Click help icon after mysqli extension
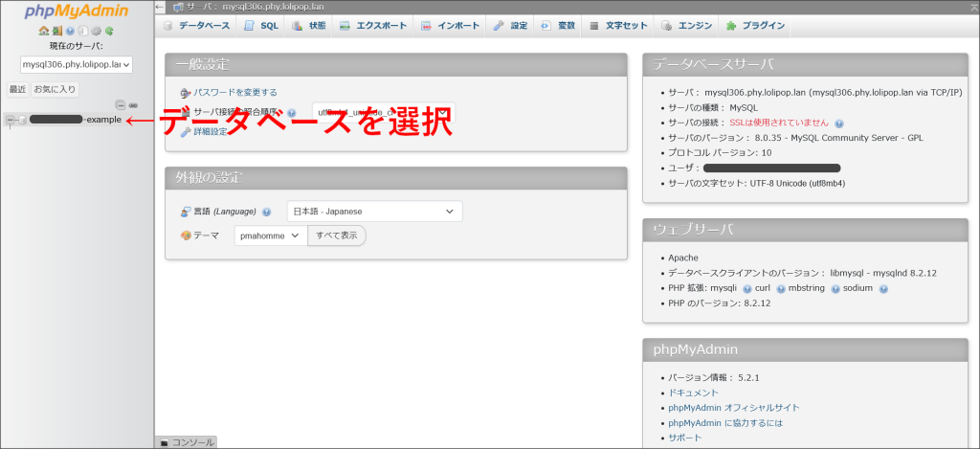980x449 pixels. tap(746, 289)
